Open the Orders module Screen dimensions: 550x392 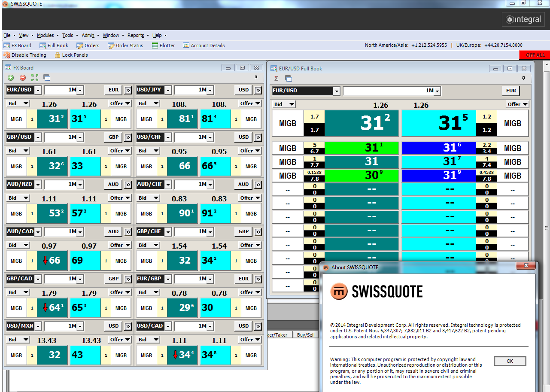click(88, 46)
